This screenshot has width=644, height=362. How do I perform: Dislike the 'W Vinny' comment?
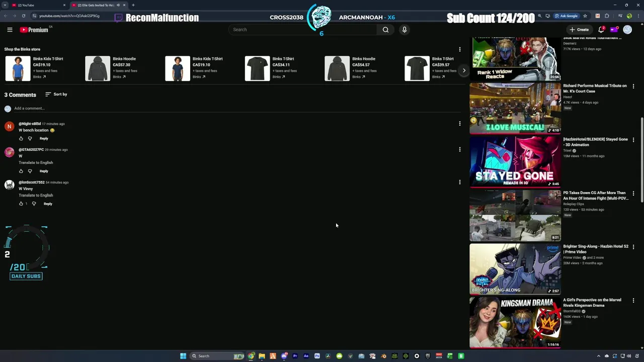pos(34,204)
